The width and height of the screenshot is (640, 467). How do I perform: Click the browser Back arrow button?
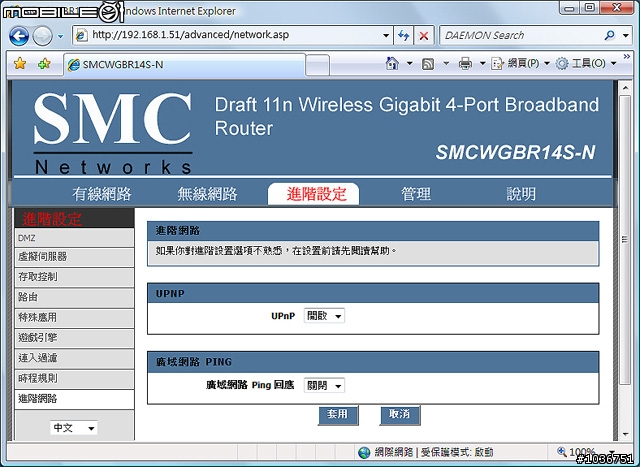[x=19, y=36]
